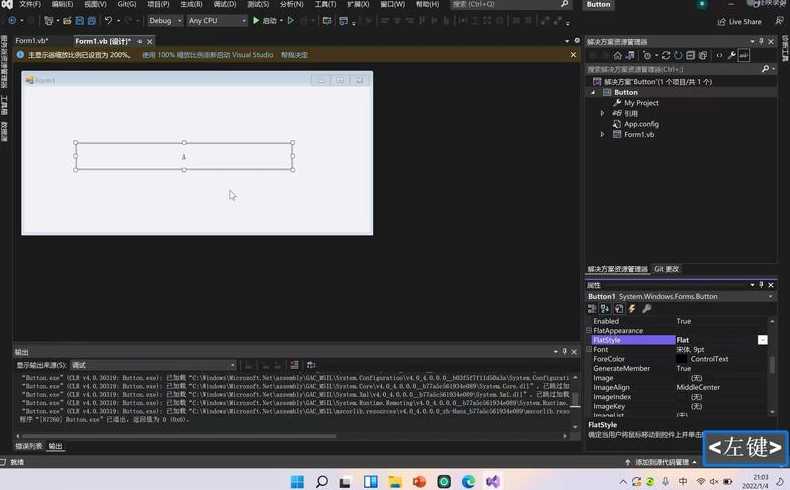Viewport: 790px width, 490px height.
Task: Click the Collapse All icon in Solution Explorer
Action: pyautogui.click(x=690, y=55)
